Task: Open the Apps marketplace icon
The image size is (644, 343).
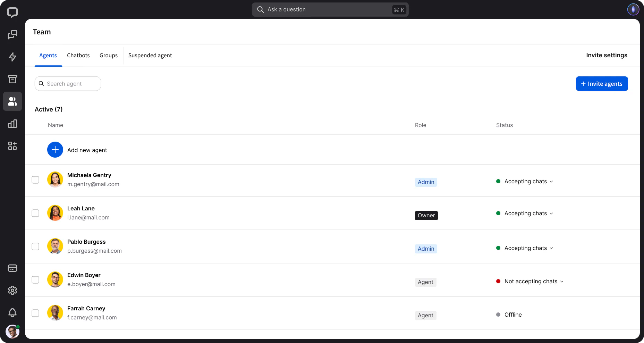Action: coord(12,146)
